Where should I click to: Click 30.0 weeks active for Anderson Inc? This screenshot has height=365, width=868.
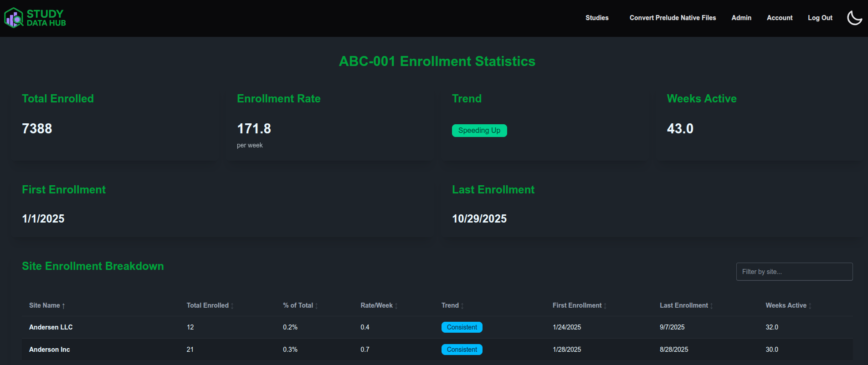point(772,350)
